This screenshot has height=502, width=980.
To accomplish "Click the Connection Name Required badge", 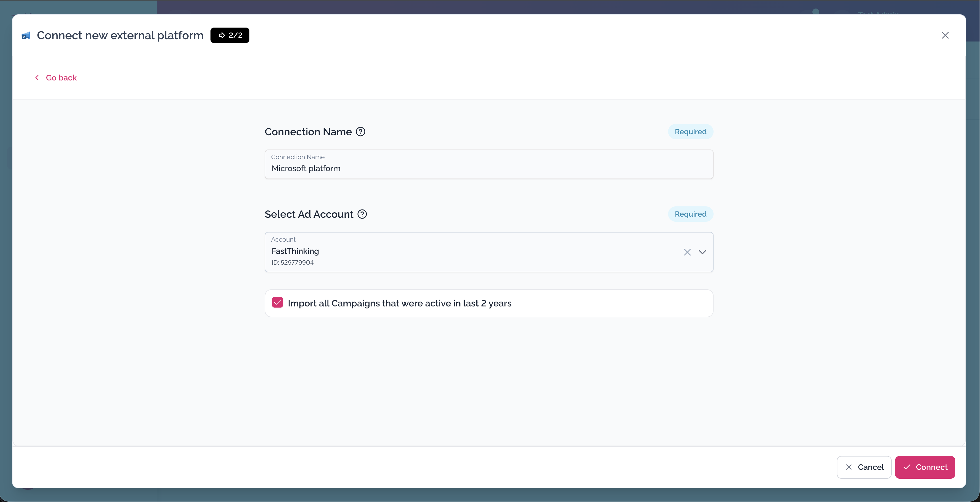I will [x=691, y=132].
